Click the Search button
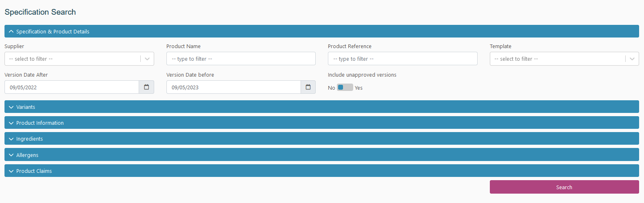This screenshot has width=644, height=203. coord(564,187)
